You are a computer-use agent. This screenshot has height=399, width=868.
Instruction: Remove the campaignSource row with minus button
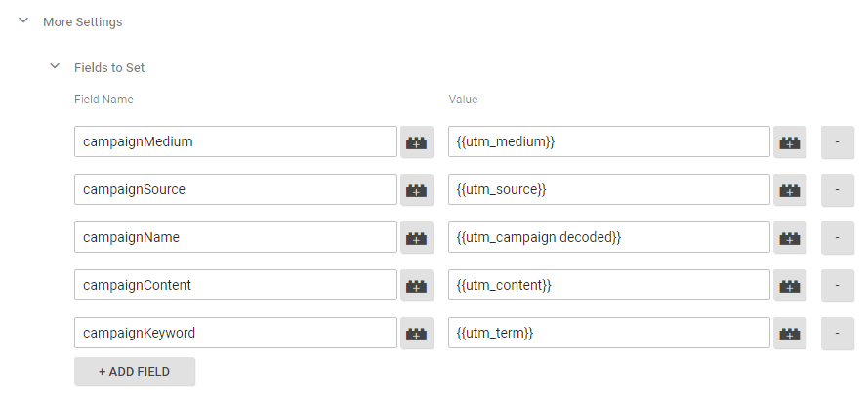(838, 189)
